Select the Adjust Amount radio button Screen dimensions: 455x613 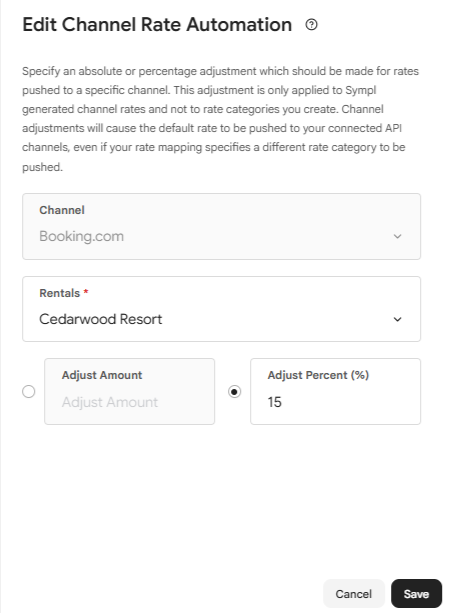29,391
